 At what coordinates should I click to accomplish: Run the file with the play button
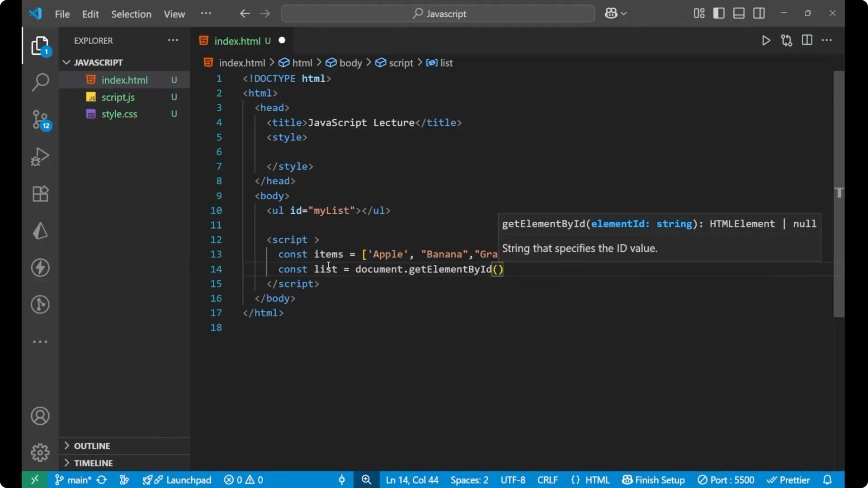click(766, 40)
